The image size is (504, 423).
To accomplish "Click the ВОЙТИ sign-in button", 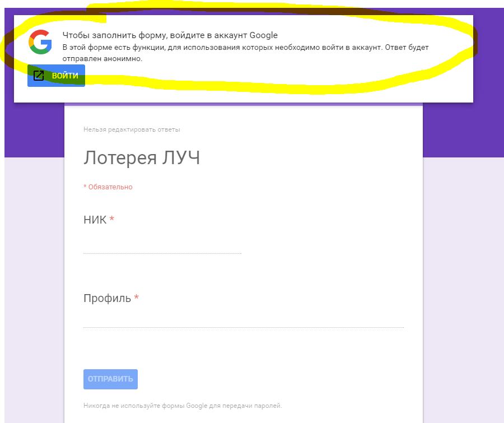I will click(x=56, y=76).
